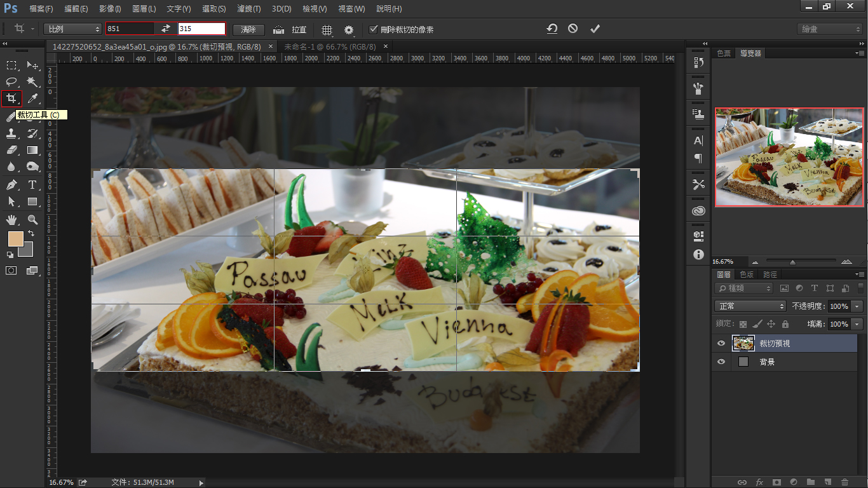Hide the 背景 layer

pyautogui.click(x=721, y=362)
